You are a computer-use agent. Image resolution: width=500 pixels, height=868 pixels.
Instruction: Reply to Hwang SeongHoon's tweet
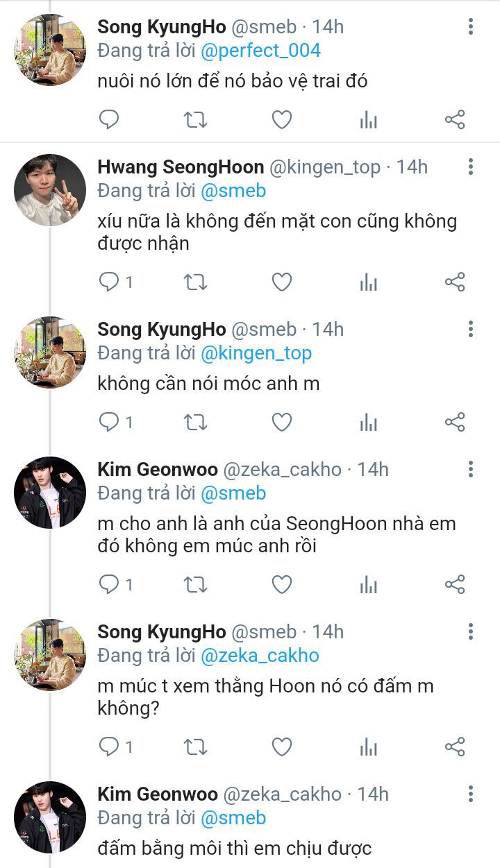coord(110,282)
